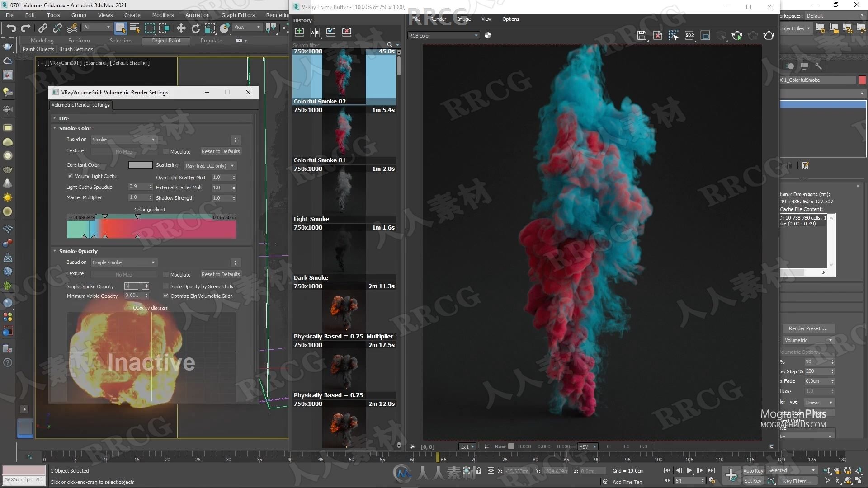This screenshot has width=868, height=488.
Task: Click the Render tab in VRay buffer
Action: 438,19
